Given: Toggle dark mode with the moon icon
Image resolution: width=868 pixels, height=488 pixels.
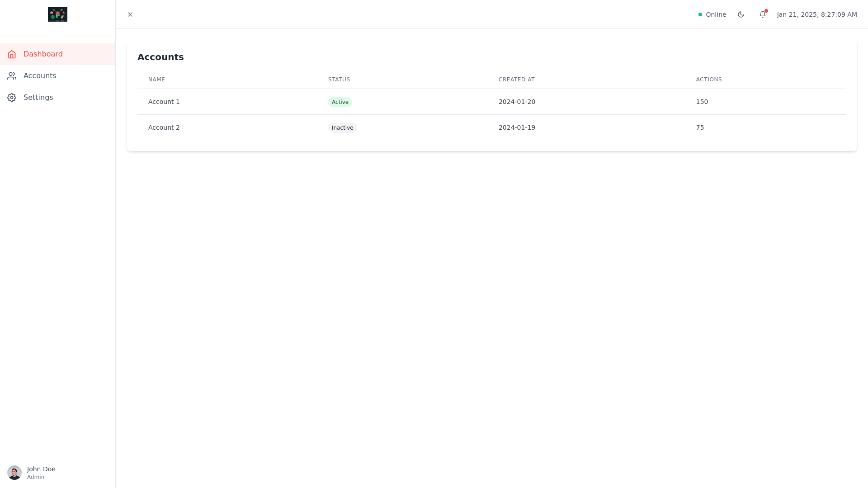Looking at the screenshot, I should 741,14.
